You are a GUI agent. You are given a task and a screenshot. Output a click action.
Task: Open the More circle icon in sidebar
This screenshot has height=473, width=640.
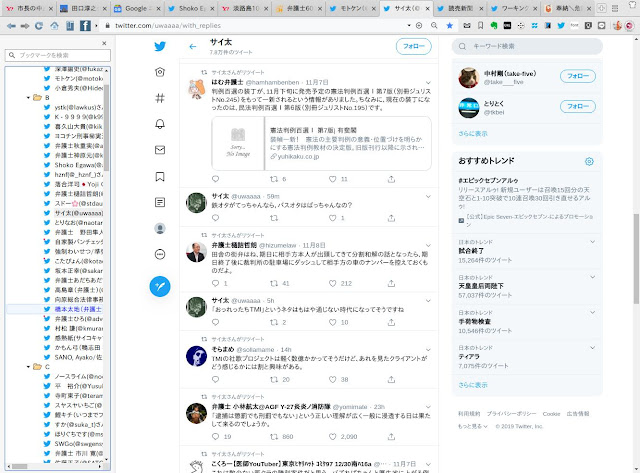coord(160,254)
